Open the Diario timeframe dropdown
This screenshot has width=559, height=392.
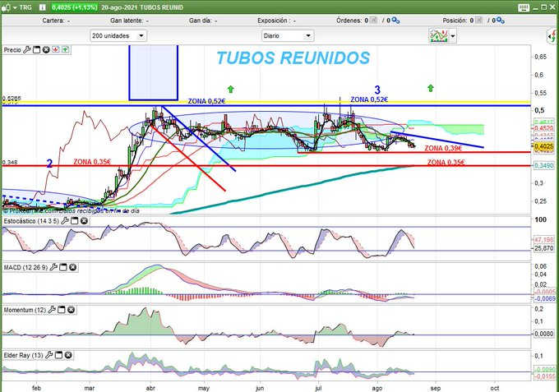[288, 35]
